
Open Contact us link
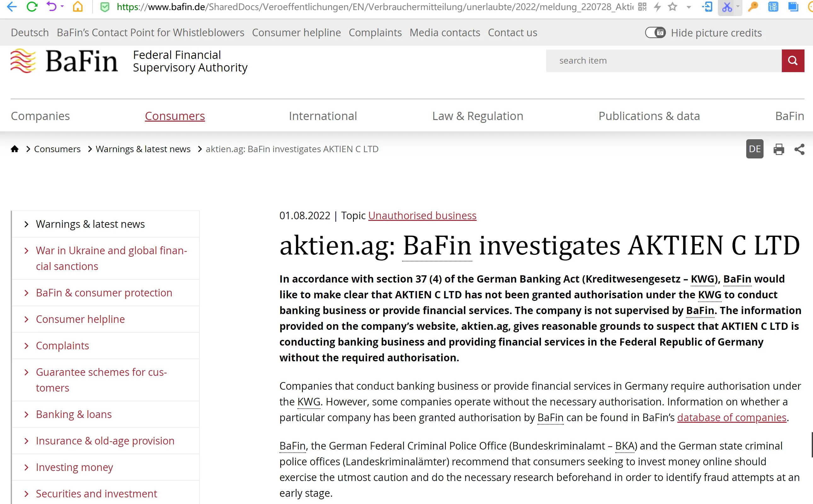click(512, 33)
